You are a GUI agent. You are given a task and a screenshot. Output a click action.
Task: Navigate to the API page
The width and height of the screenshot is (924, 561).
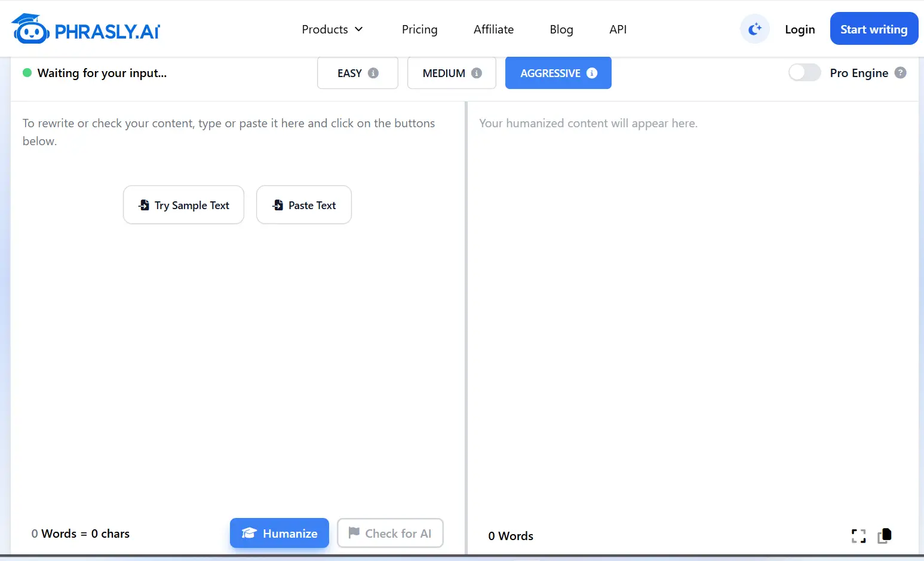click(x=618, y=29)
